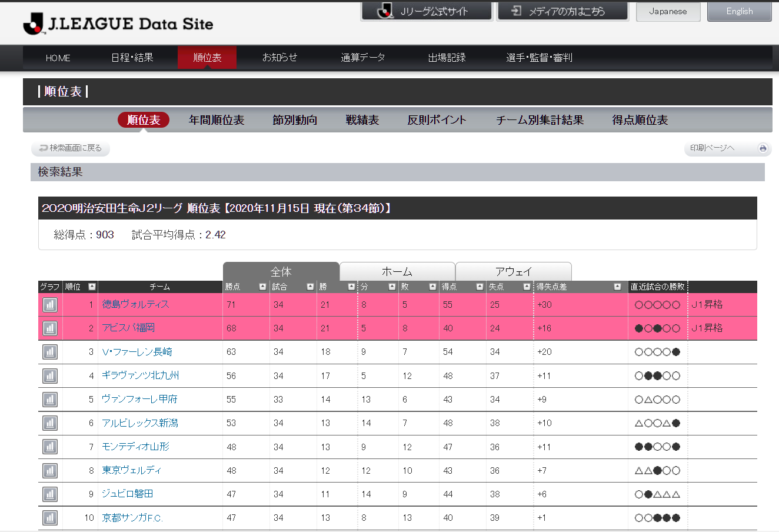Sort table by 分 column arrow
This screenshot has height=532, width=779.
(392, 287)
